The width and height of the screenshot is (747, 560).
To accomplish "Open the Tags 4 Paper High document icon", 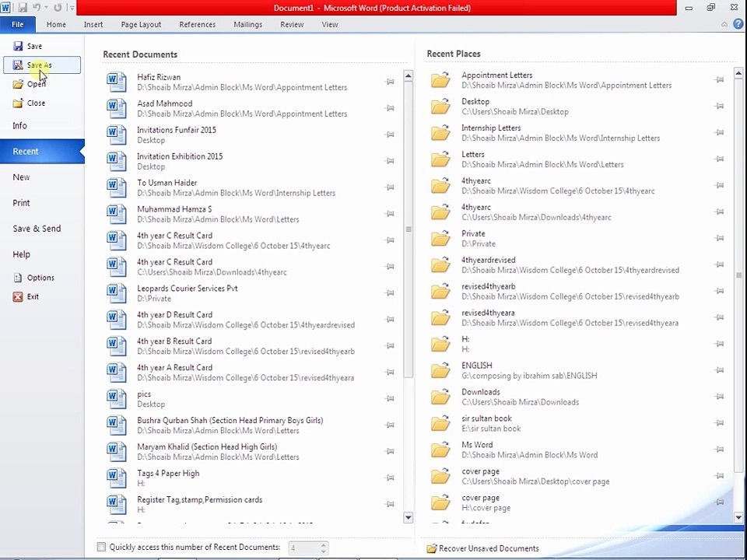I will (x=117, y=478).
